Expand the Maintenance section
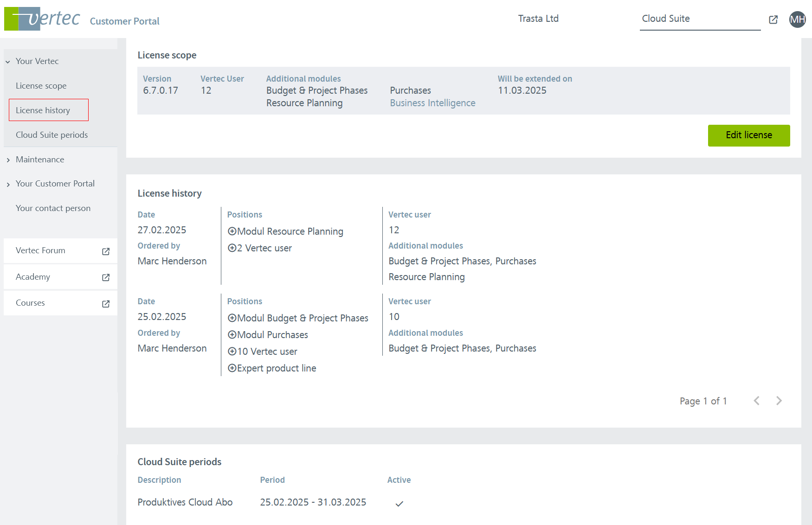Image resolution: width=812 pixels, height=525 pixels. (x=8, y=160)
